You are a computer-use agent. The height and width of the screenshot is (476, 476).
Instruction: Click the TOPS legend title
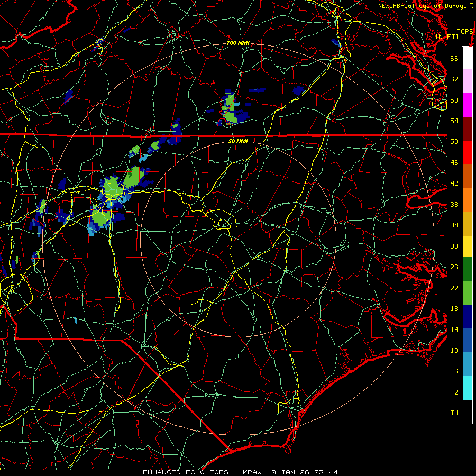[465, 32]
